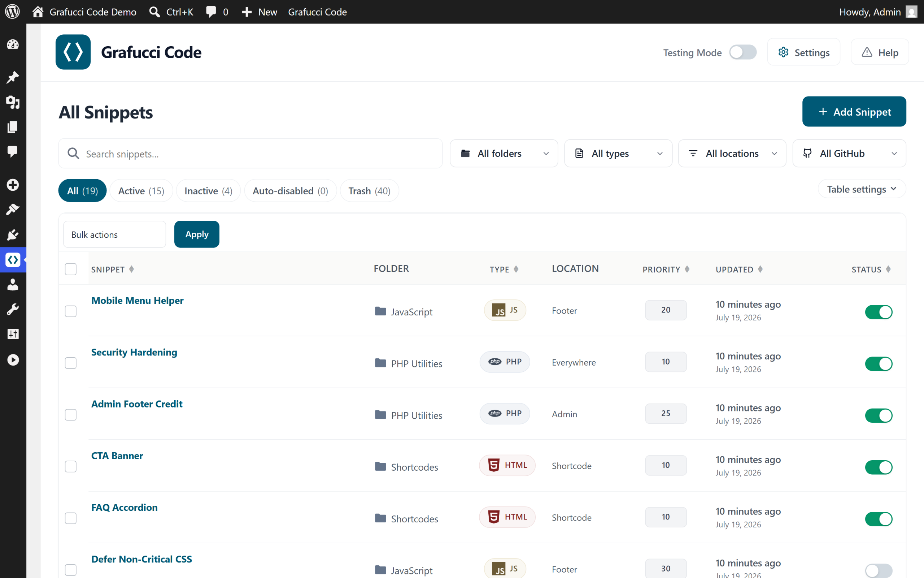Click the Grafucci Code bracket logo
This screenshot has width=924, height=578.
point(73,52)
